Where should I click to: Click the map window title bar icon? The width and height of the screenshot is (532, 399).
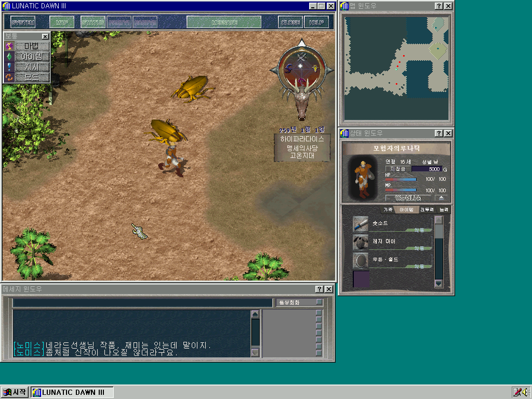tap(344, 6)
